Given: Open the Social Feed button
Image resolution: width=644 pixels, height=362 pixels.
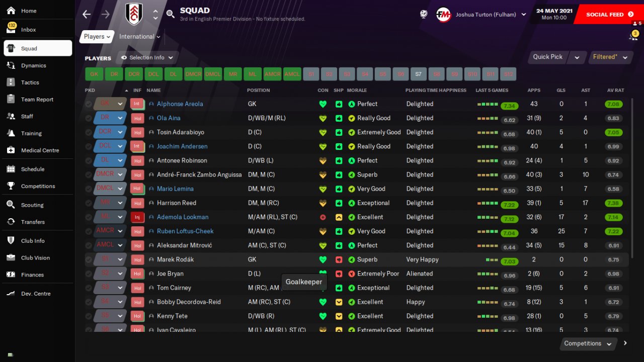Looking at the screenshot, I should click(x=609, y=15).
